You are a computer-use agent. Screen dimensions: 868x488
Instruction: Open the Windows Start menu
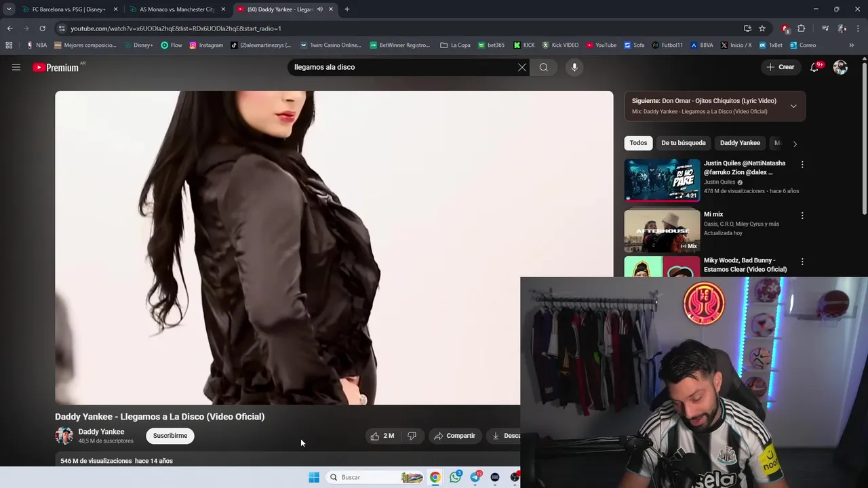click(314, 477)
